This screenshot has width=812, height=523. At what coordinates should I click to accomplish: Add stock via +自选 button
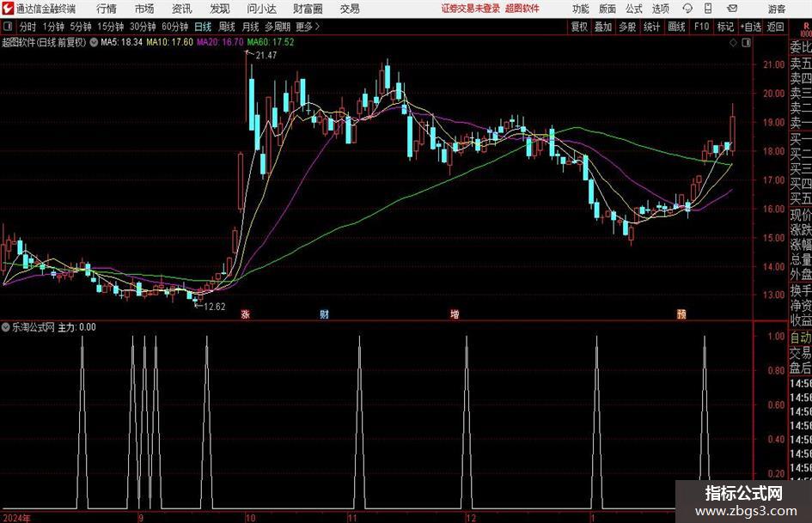point(750,27)
